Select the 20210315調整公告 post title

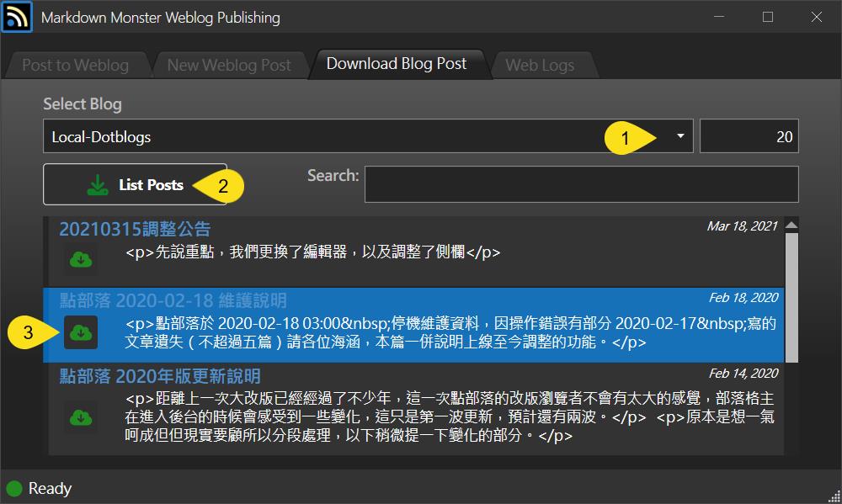click(135, 229)
